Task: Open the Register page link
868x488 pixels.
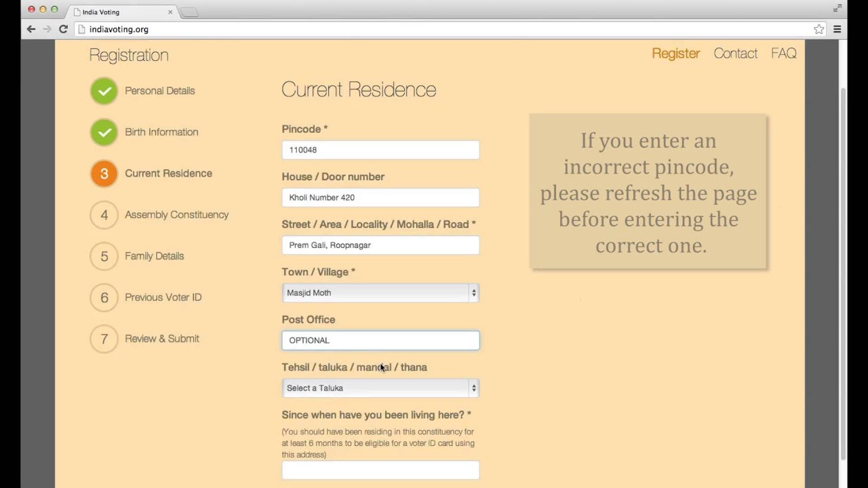Action: point(675,54)
